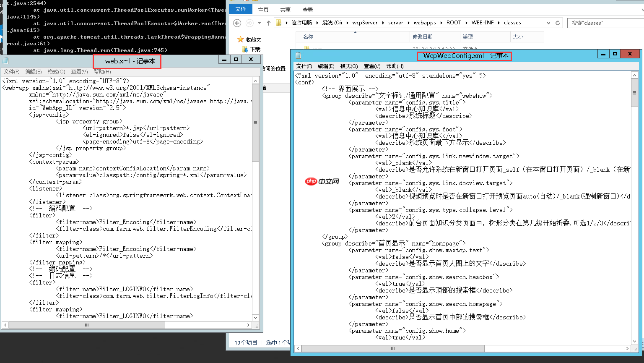Refresh the classes folder view
Viewport: 644px width, 363px height.
pos(558,23)
